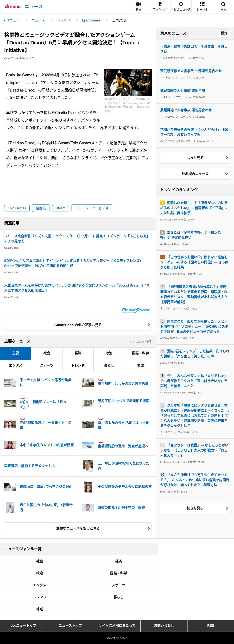Click もっと見る in Tokyo news
The height and width of the screenshot is (644, 234).
(x=195, y=158)
